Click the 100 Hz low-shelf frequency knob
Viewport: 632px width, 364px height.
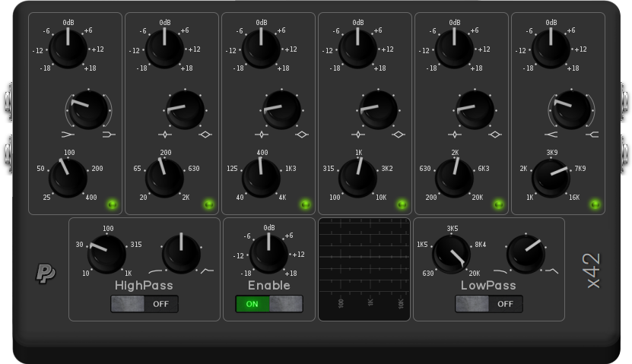(x=68, y=179)
